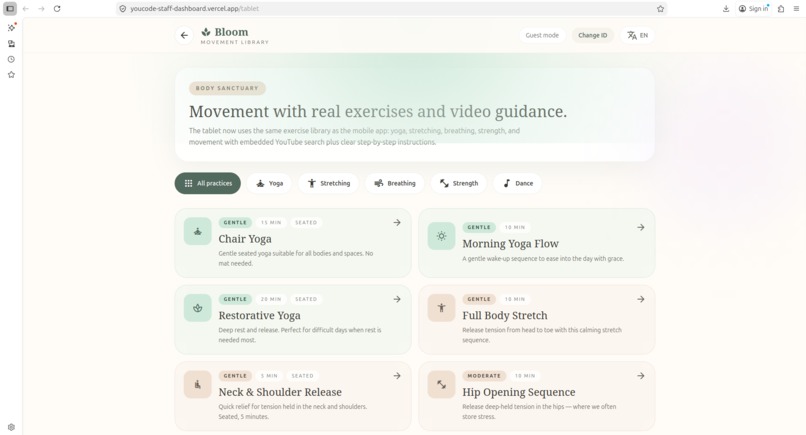Click the Neck & Shoulder Release seated icon

tap(197, 385)
